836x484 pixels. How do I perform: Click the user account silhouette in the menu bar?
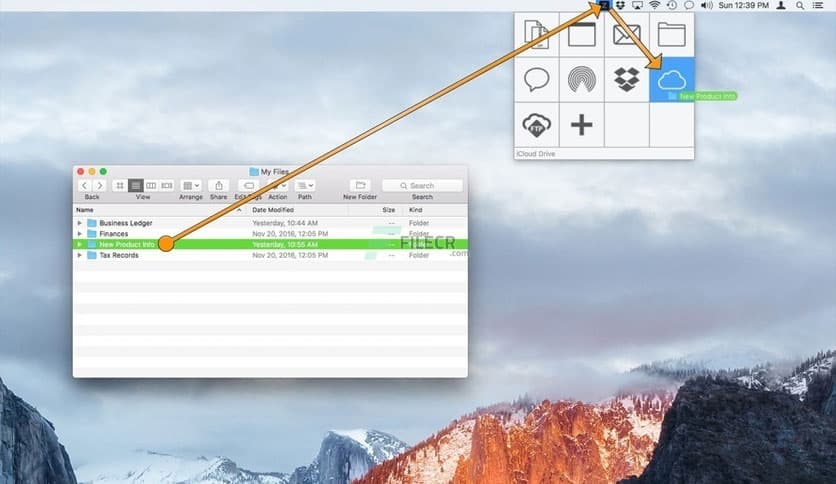[781, 5]
